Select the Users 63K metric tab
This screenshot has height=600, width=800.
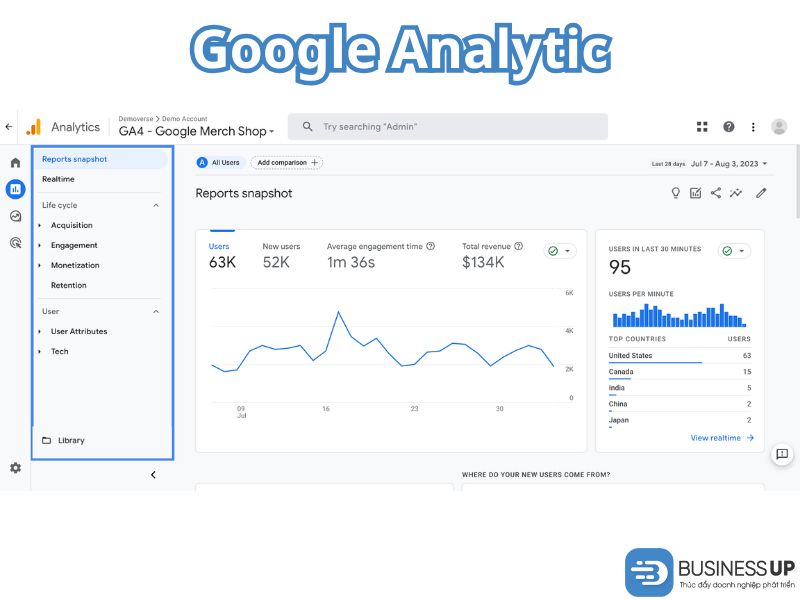222,255
